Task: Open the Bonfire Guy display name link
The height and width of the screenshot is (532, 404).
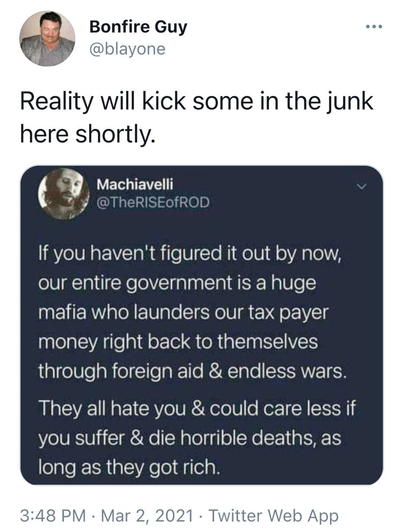Action: click(138, 27)
